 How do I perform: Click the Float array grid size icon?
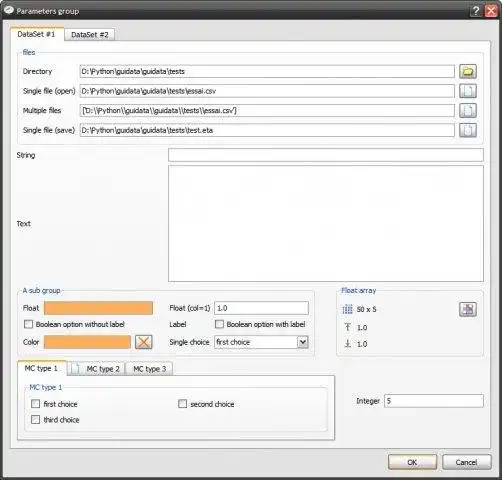347,309
